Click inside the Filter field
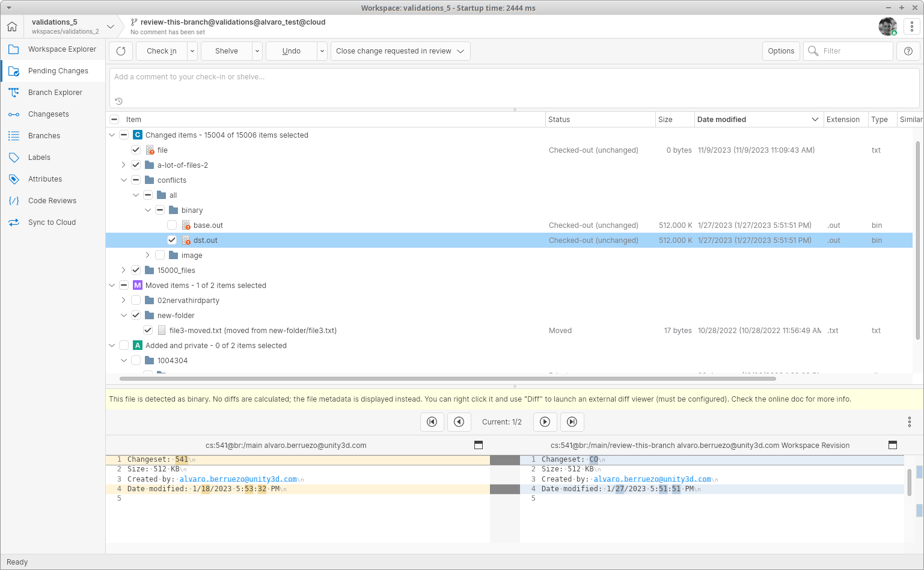The height and width of the screenshot is (570, 924). point(854,51)
